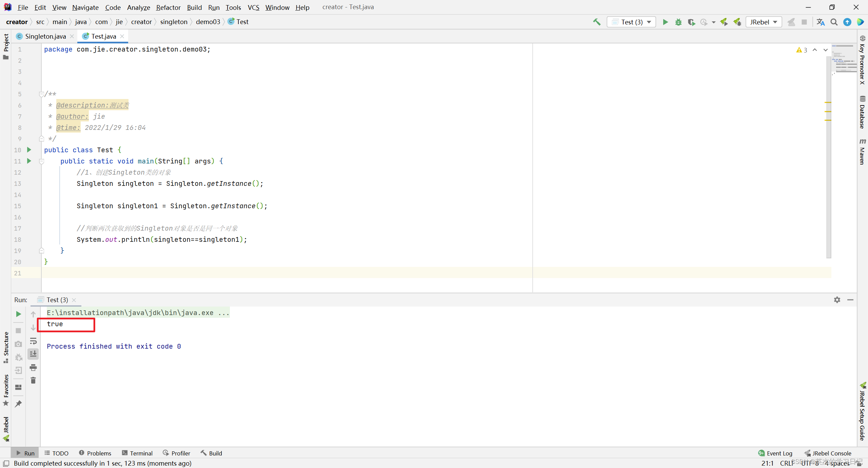868x468 pixels.
Task: Click the print icon in Run panel
Action: point(33,367)
